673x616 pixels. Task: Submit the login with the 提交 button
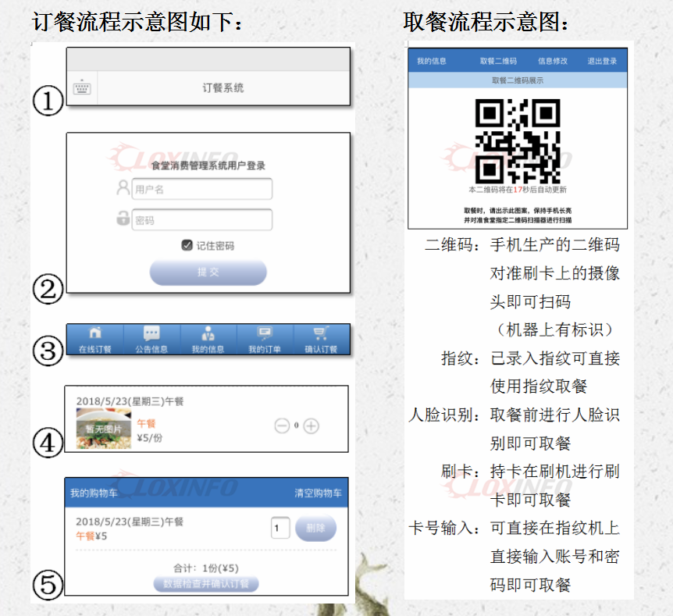208,272
